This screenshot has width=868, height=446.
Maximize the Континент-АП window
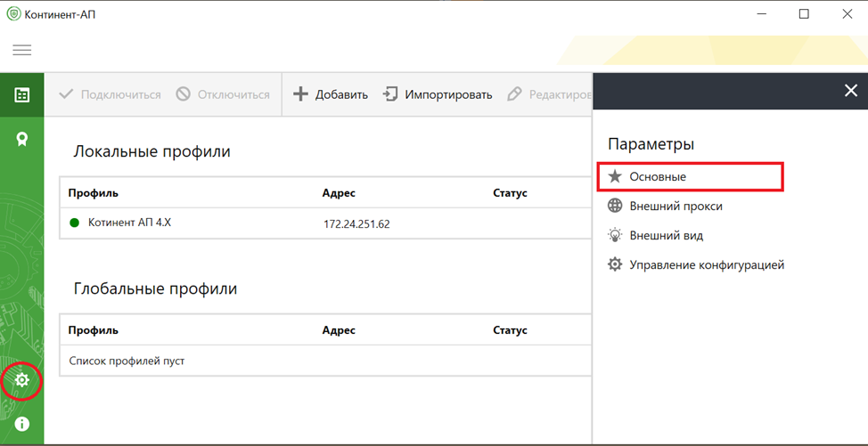[x=804, y=14]
